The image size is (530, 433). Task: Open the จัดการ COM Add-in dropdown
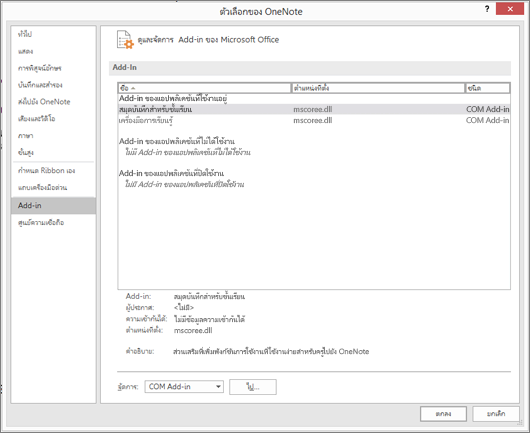pos(184,387)
